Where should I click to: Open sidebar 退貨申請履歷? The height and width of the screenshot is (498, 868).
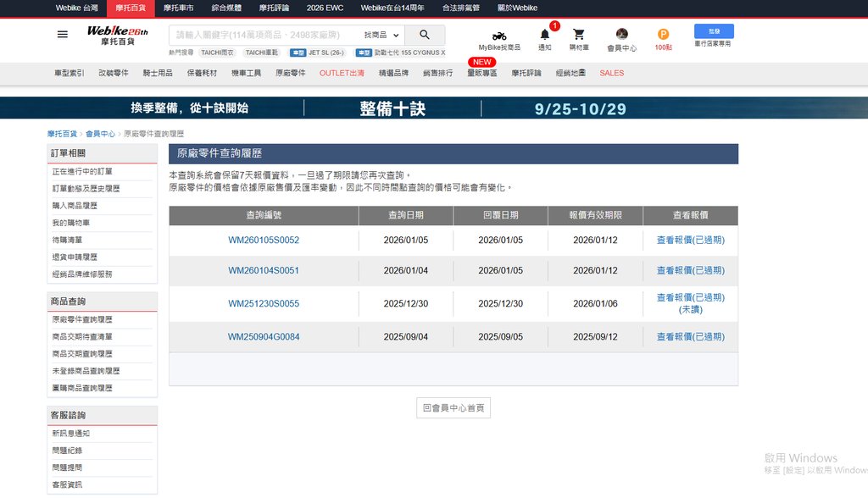coord(75,257)
